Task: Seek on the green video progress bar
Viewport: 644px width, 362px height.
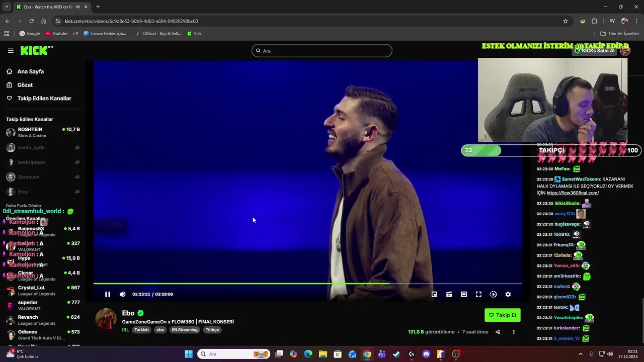Action: 307,284
